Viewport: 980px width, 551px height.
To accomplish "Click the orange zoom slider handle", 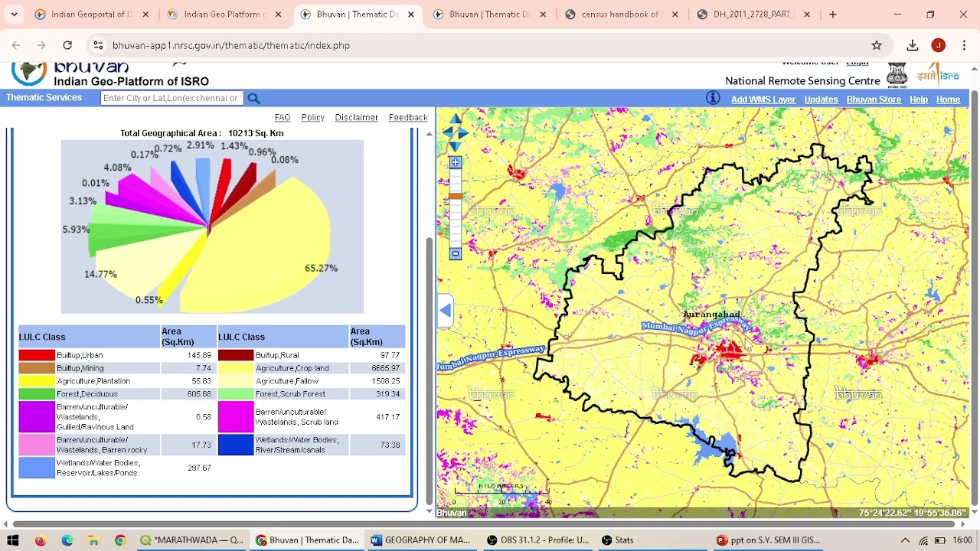I will (x=456, y=197).
